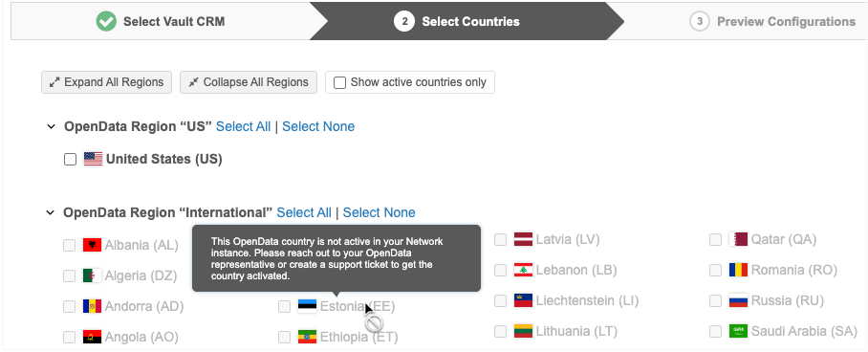Image resolution: width=868 pixels, height=352 pixels.
Task: Click the Lebanon flag icon
Action: tap(523, 270)
